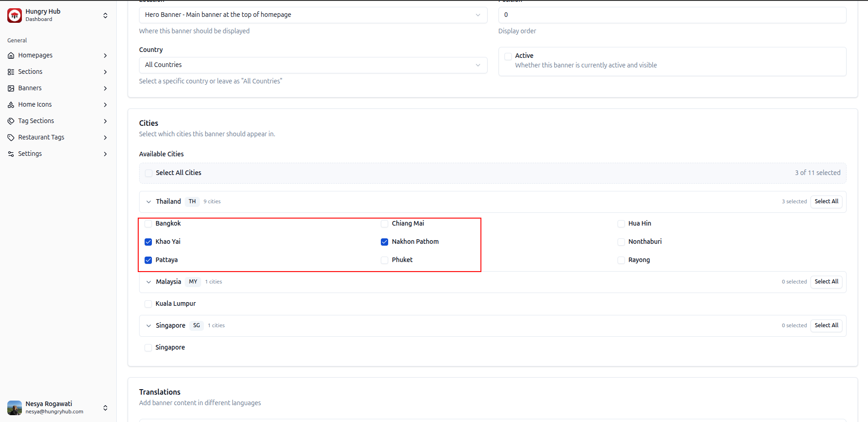Open the Restaurant Tags sidebar menu
The width and height of the screenshot is (868, 422).
(x=58, y=138)
